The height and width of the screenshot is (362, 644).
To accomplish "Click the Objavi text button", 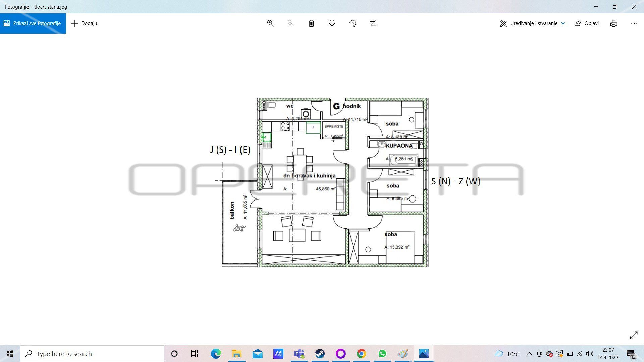I will pos(592,23).
